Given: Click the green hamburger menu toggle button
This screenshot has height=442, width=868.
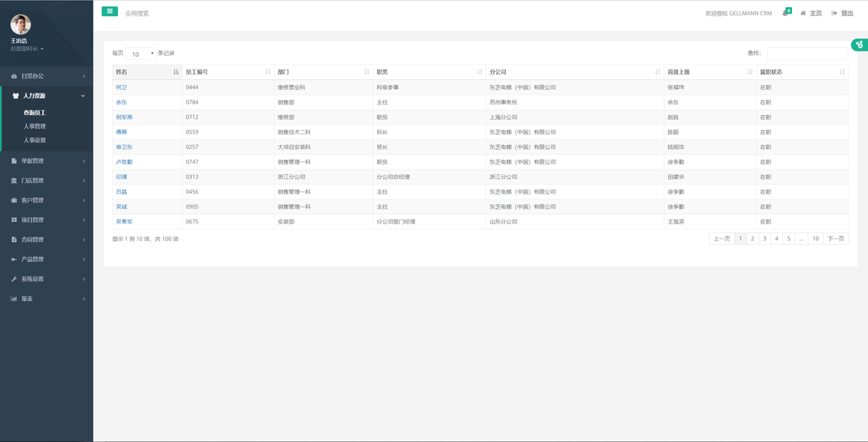Looking at the screenshot, I should 109,12.
